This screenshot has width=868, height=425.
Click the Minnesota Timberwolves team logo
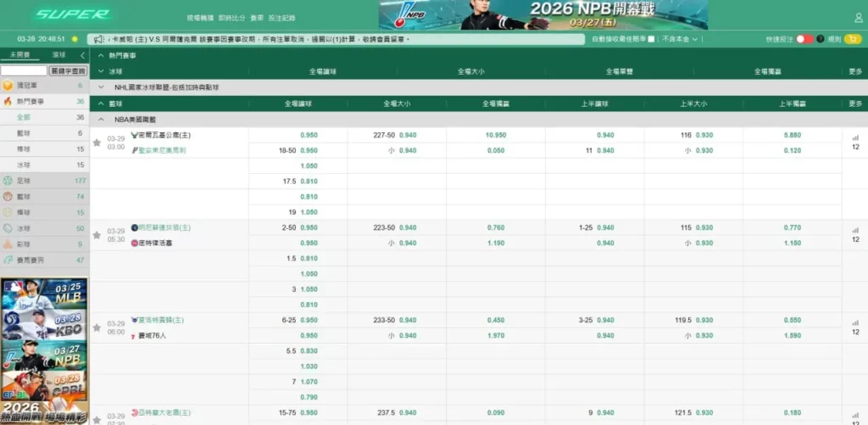(134, 227)
